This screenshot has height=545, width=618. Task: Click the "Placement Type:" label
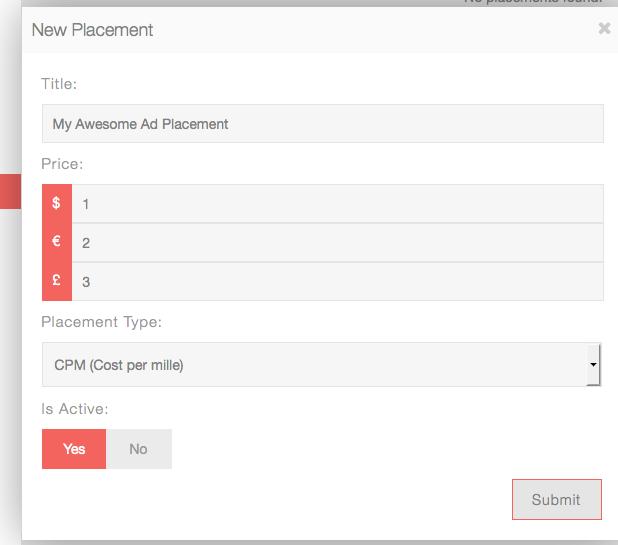pyautogui.click(x=101, y=322)
